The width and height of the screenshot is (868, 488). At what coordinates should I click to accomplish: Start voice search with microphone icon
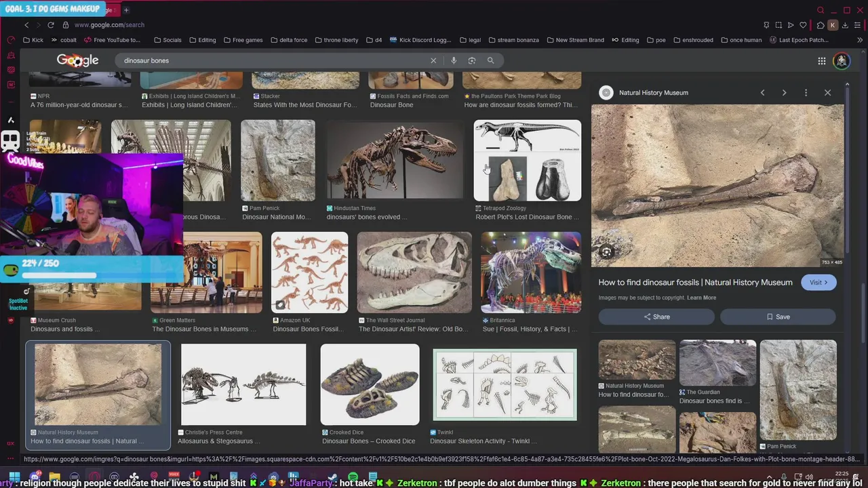454,60
